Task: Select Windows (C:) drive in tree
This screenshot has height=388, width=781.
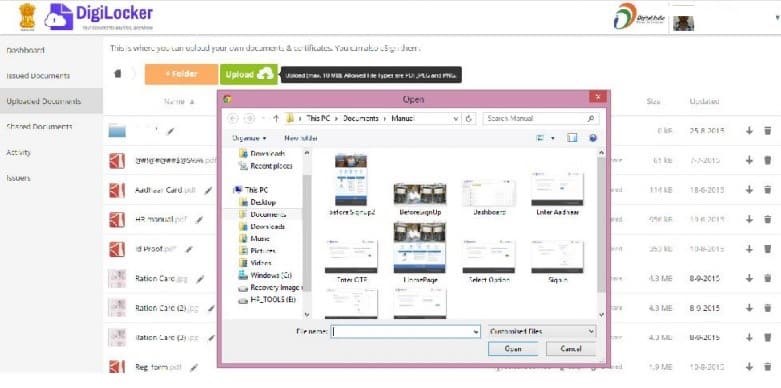Action: [x=265, y=275]
